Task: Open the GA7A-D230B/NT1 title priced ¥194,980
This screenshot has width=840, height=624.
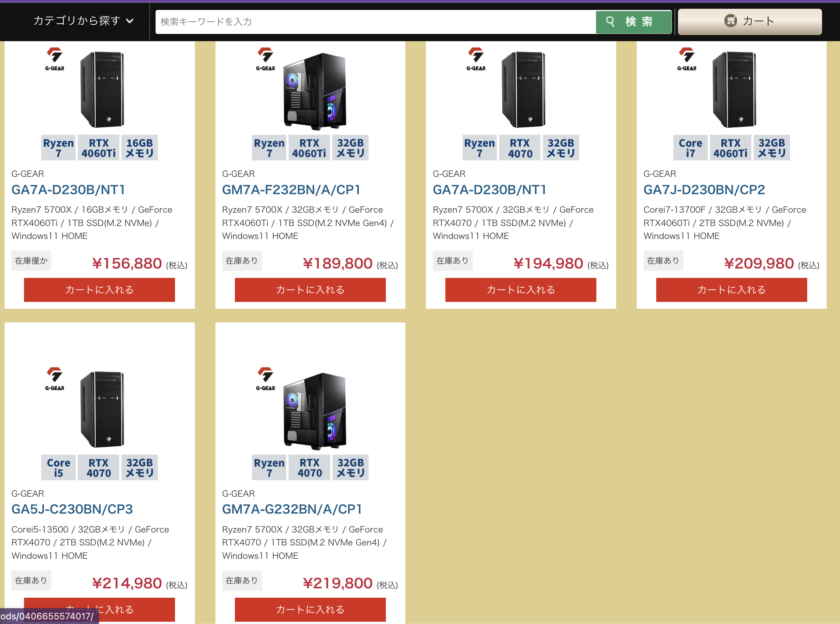Action: click(x=490, y=189)
